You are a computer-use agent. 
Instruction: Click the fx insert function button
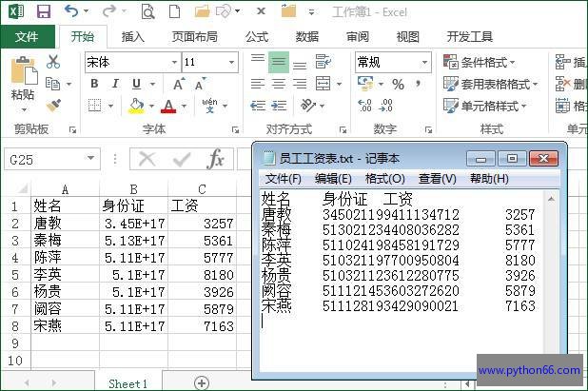point(215,159)
